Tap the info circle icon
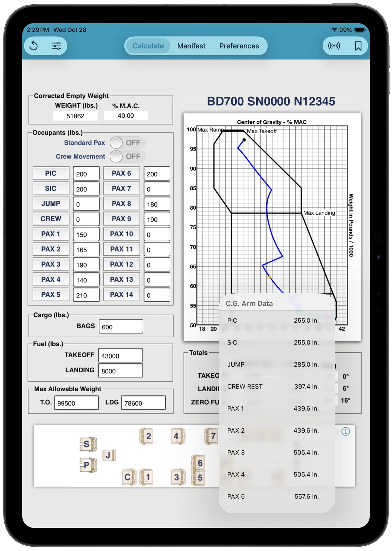The image size is (392, 551). 346,431
